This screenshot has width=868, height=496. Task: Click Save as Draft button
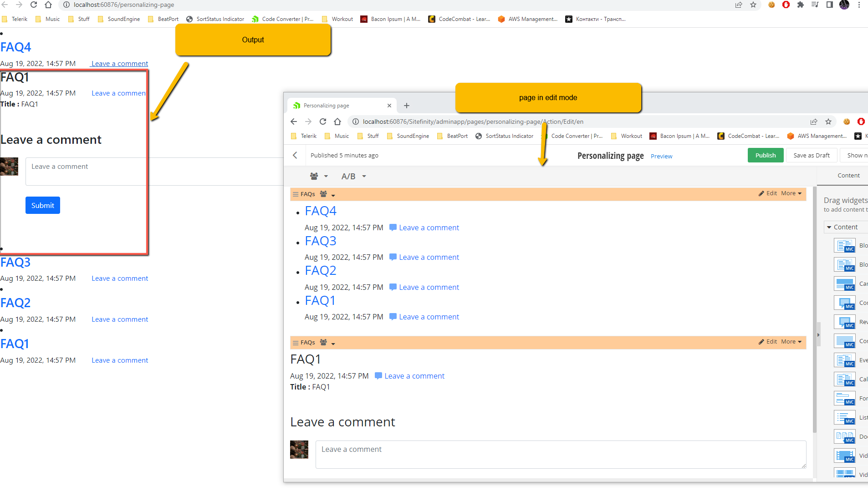coord(811,155)
